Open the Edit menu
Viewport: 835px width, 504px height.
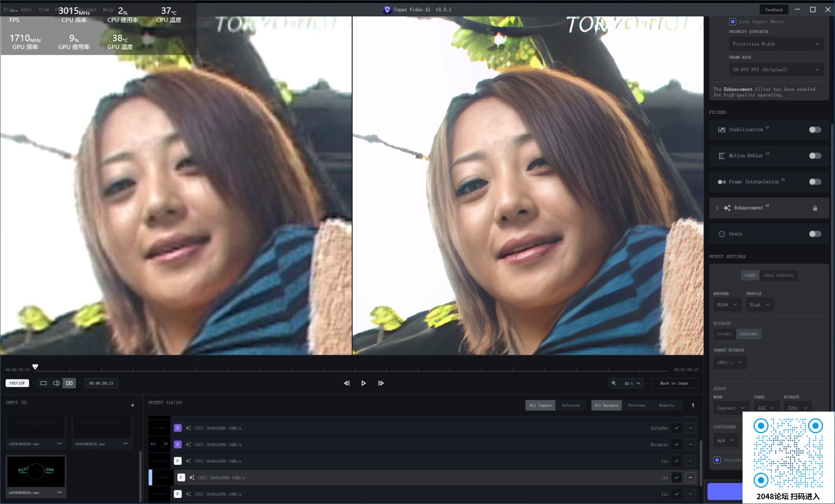coord(26,9)
